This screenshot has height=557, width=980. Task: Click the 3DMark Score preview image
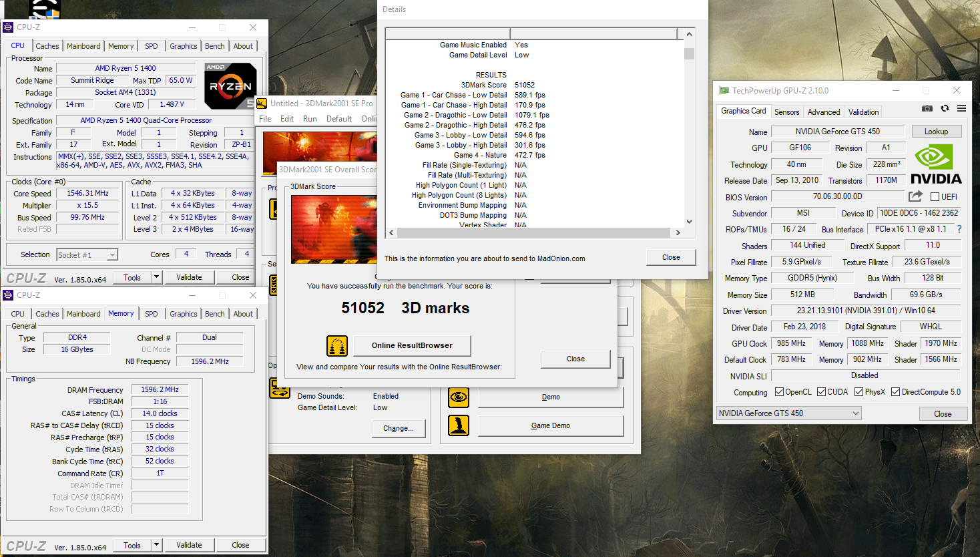[334, 229]
